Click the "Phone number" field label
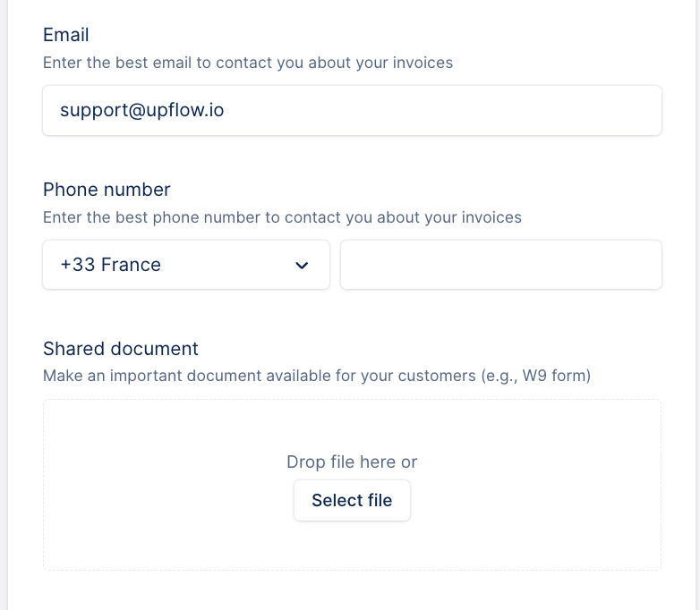Viewport: 700px width, 610px height. point(107,190)
